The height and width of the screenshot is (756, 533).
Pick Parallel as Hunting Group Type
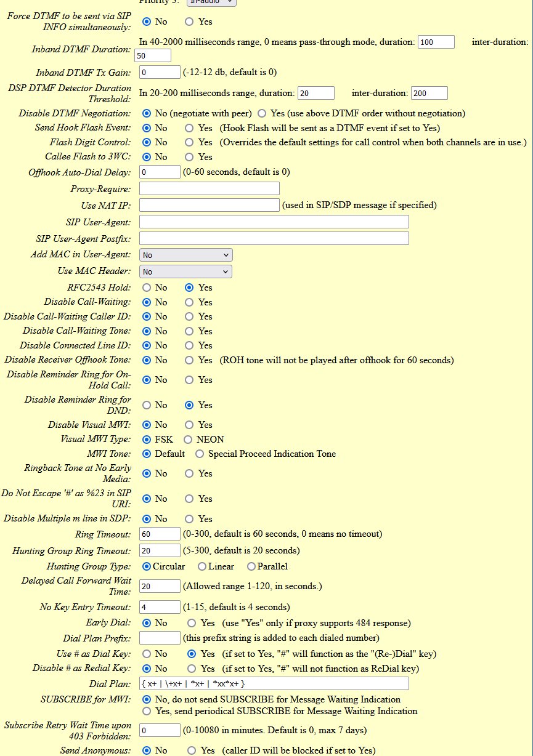click(251, 566)
